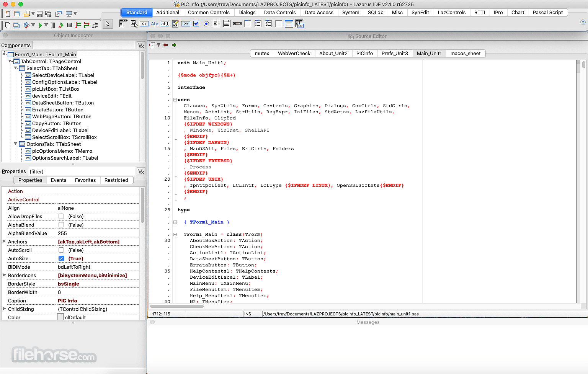Select picListBox: TListBox in component tree
This screenshot has height=374, width=588.
click(56, 89)
